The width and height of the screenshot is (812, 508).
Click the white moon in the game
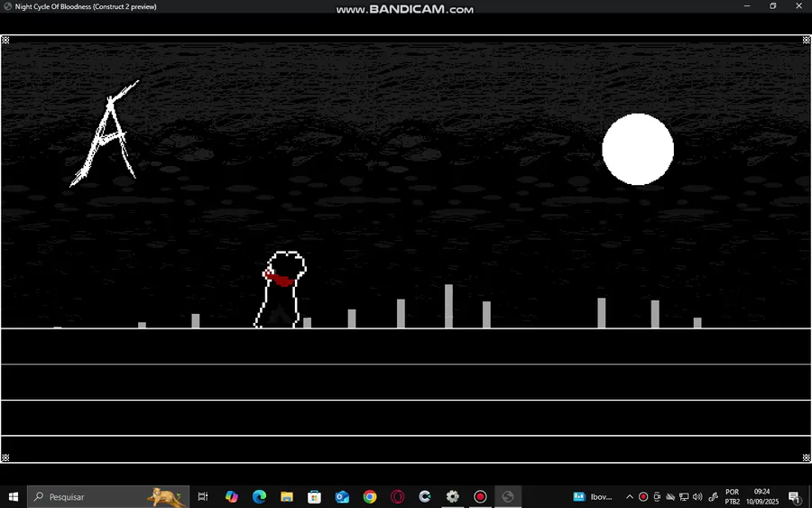pyautogui.click(x=638, y=149)
